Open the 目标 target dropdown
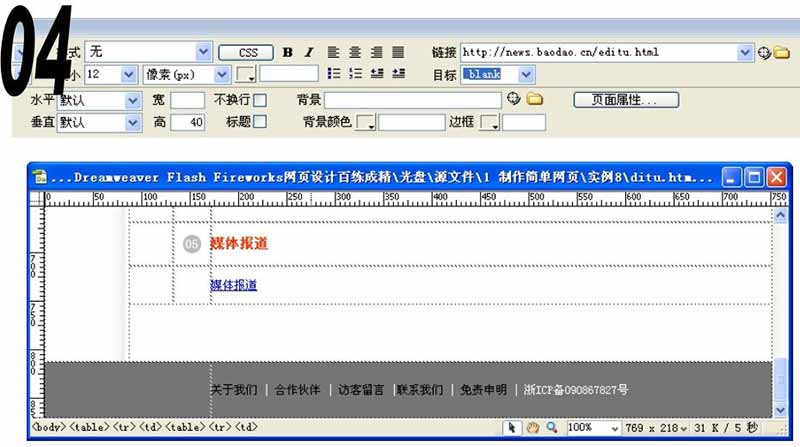 [526, 74]
